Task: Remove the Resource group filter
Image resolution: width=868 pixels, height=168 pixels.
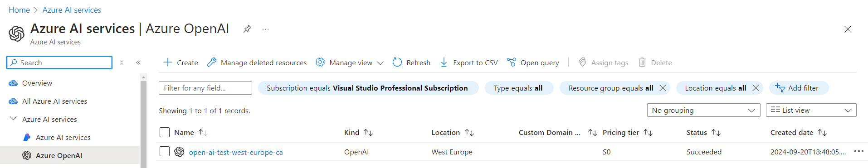Action: pyautogui.click(x=663, y=88)
